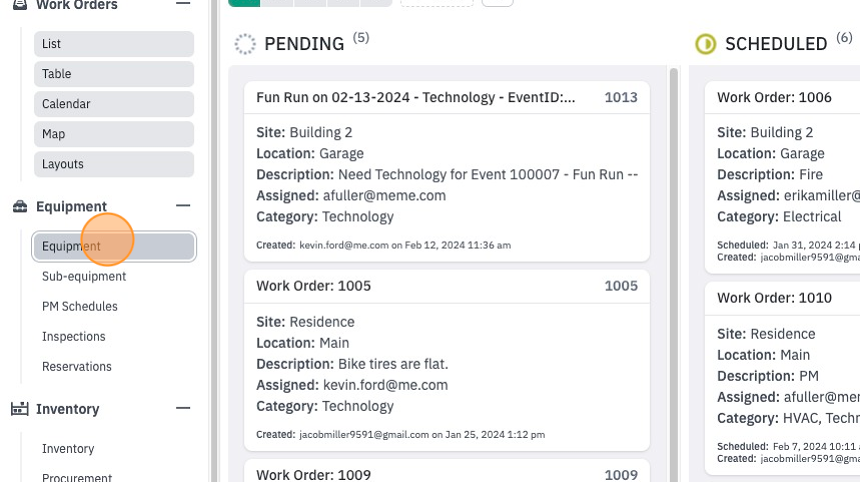This screenshot has width=860, height=482.
Task: Open the Equipment submenu item
Action: 114,246
